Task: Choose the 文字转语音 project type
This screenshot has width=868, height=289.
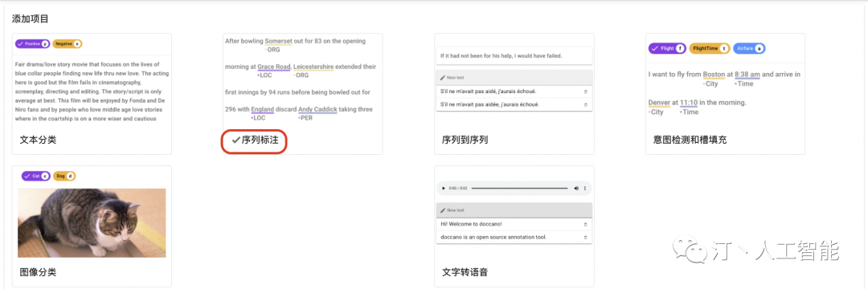Action: click(x=514, y=226)
